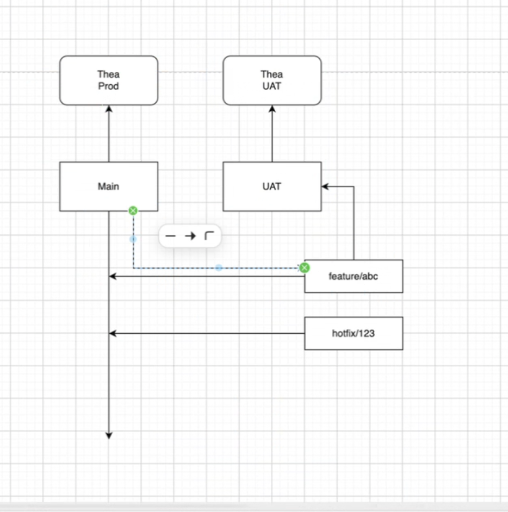
Task: Select the hotfix/123 box
Action: 353,333
